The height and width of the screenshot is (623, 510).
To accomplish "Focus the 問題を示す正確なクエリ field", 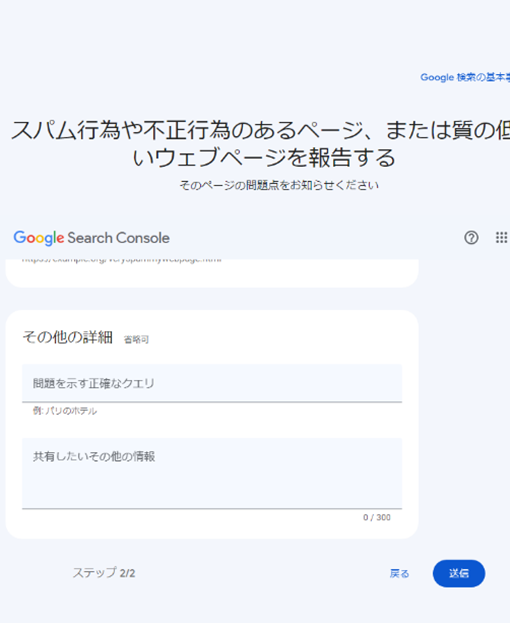I will coord(212,383).
